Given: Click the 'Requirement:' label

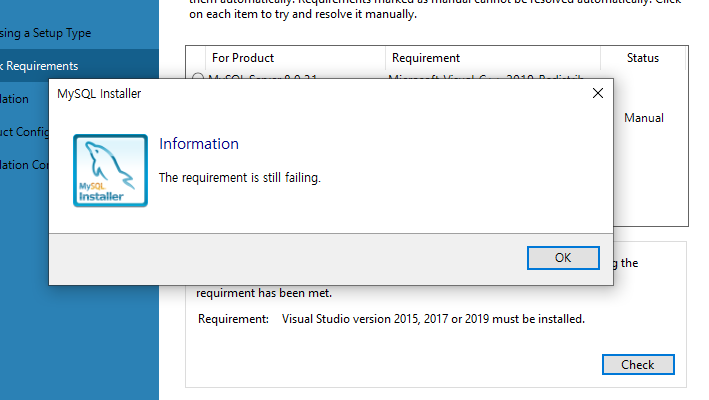Looking at the screenshot, I should pos(233,319).
